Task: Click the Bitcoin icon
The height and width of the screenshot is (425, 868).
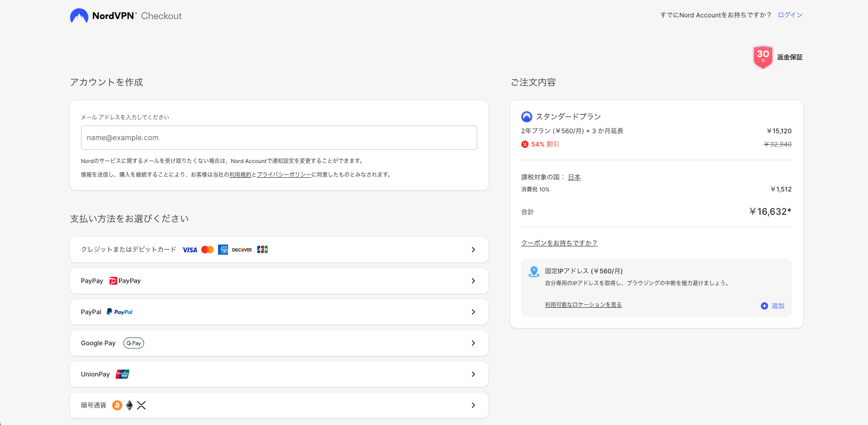Action: tap(117, 405)
